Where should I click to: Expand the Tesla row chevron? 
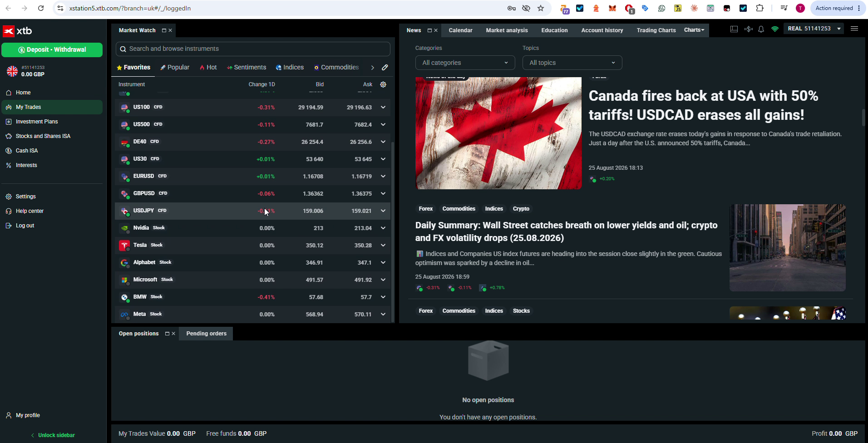(383, 246)
